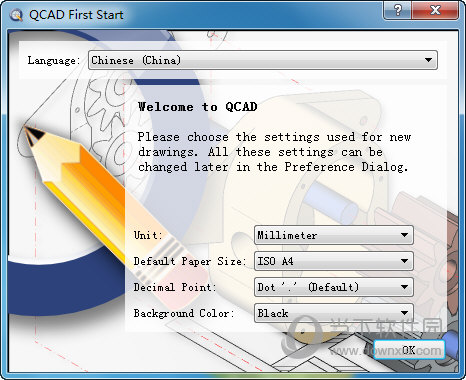The height and width of the screenshot is (380, 466).
Task: Click the 'Default Paper Size:' label
Action: pyautogui.click(x=189, y=261)
